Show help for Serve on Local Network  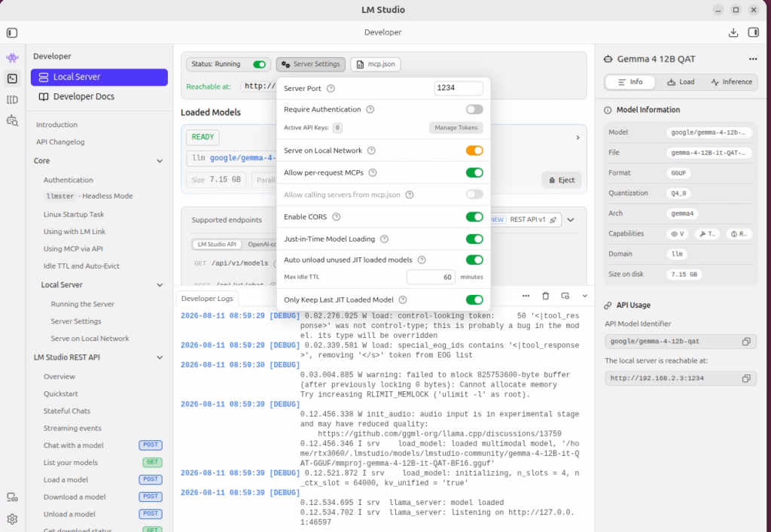(x=371, y=150)
